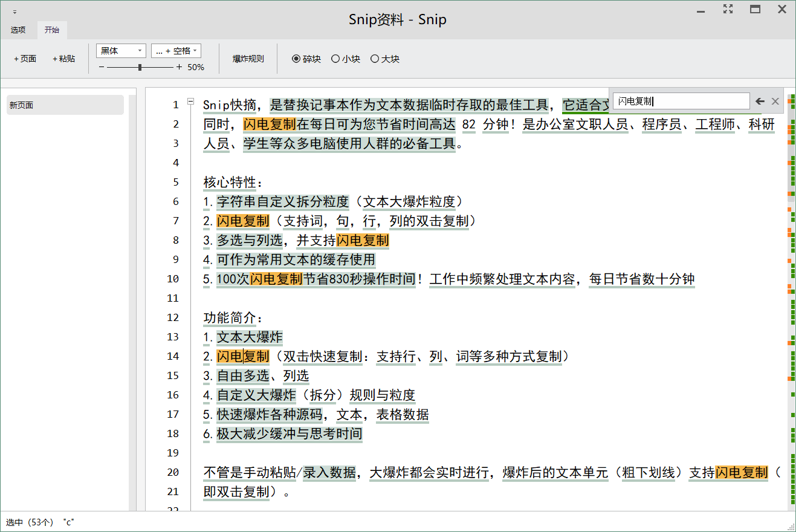
Task: Click line number 11 in the gutter
Action: pos(173,298)
